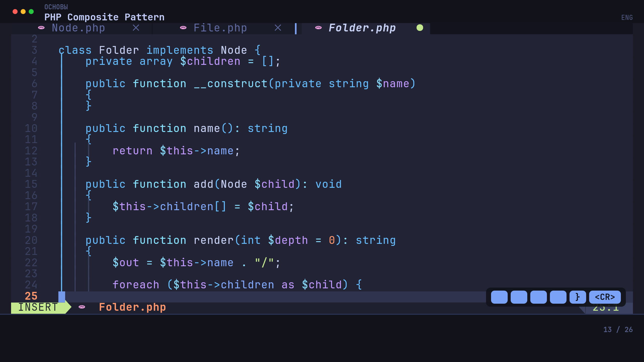Click the PHP icon on Node.php tab
Image resolution: width=644 pixels, height=362 pixels.
tap(41, 28)
